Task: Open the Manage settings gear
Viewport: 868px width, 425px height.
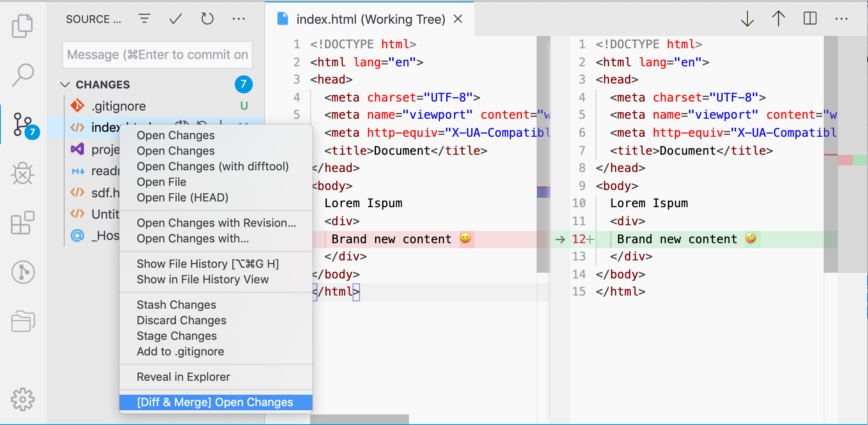Action: click(23, 399)
